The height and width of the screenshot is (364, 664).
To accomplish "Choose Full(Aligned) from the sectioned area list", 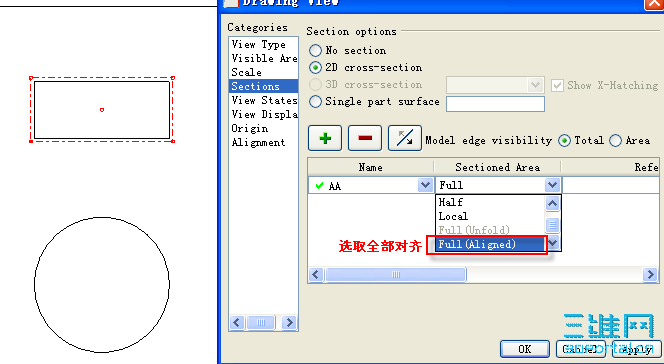I will [490, 244].
